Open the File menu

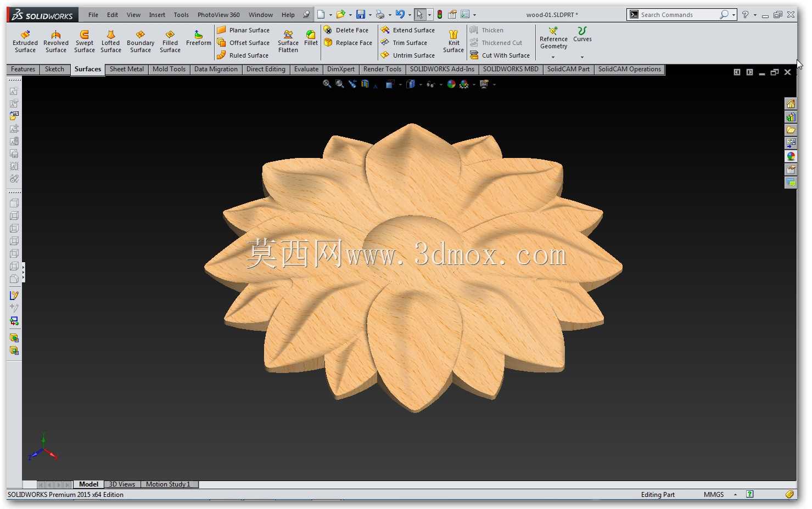tap(93, 15)
